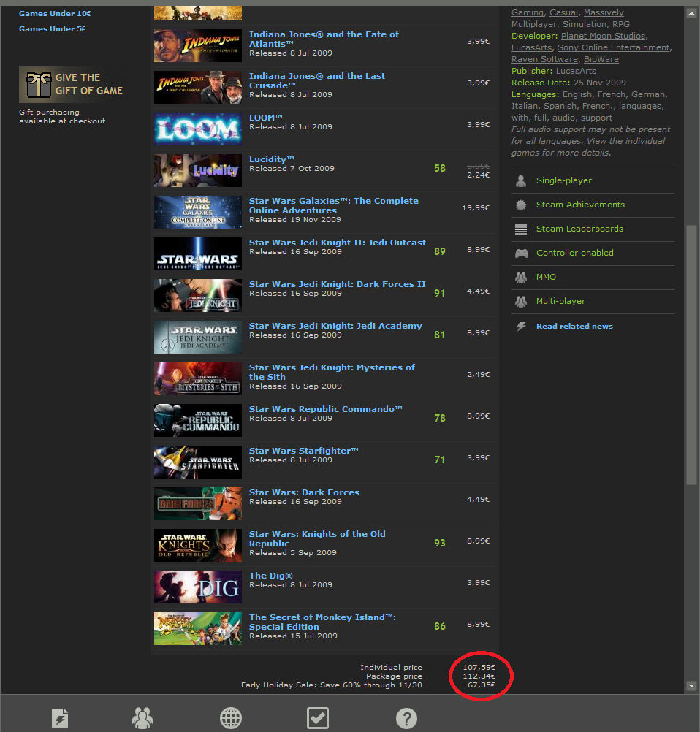This screenshot has width=700, height=732.
Task: Open The Secret of Monkey Island Special Edition title
Action: tap(322, 622)
